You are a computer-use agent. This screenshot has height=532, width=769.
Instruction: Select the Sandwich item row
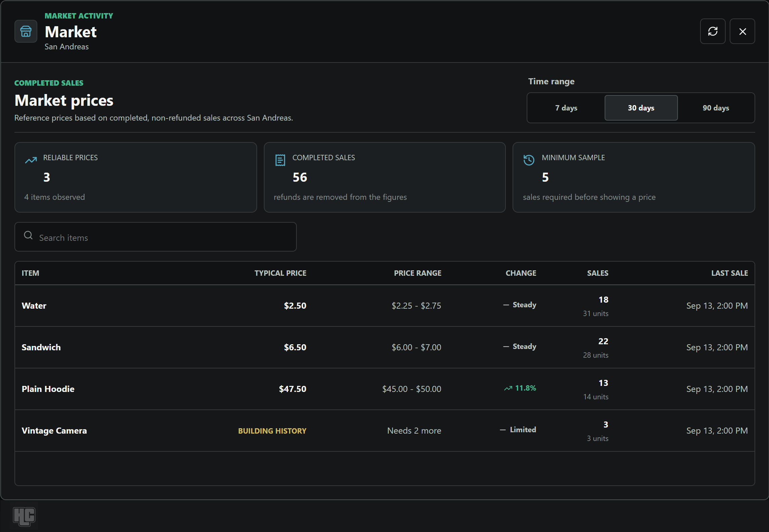click(385, 347)
